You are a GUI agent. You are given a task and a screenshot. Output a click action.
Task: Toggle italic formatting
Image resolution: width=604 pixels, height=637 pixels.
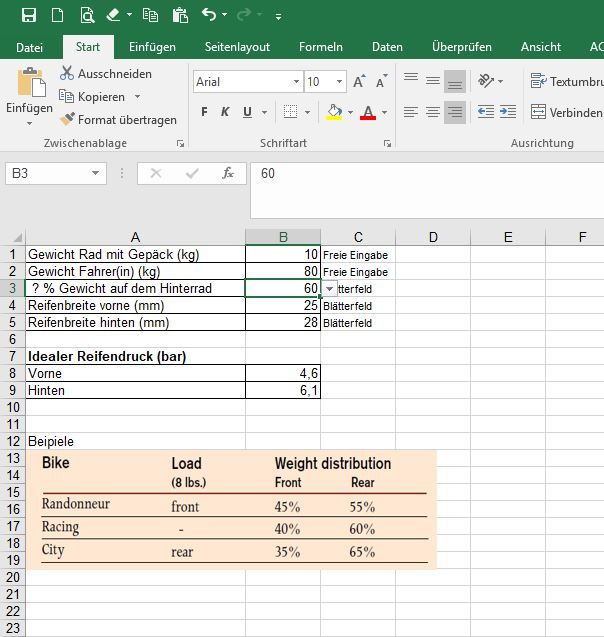click(x=225, y=112)
